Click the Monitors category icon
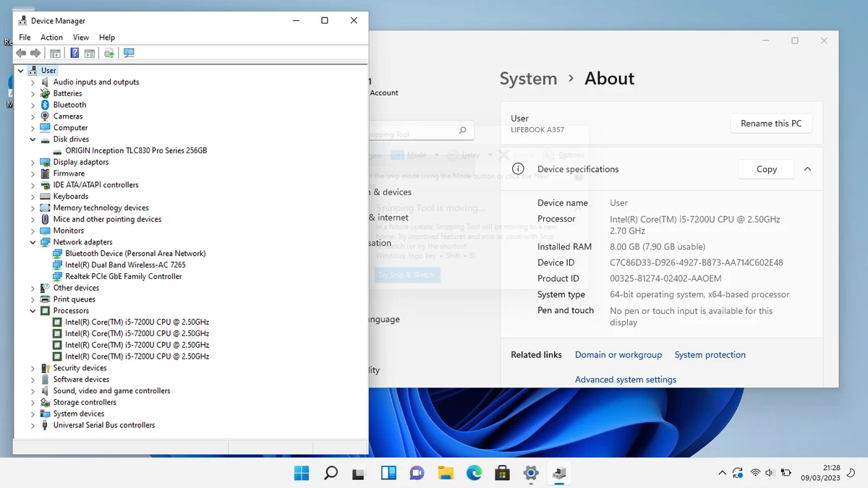The width and height of the screenshot is (868, 488). coord(46,231)
